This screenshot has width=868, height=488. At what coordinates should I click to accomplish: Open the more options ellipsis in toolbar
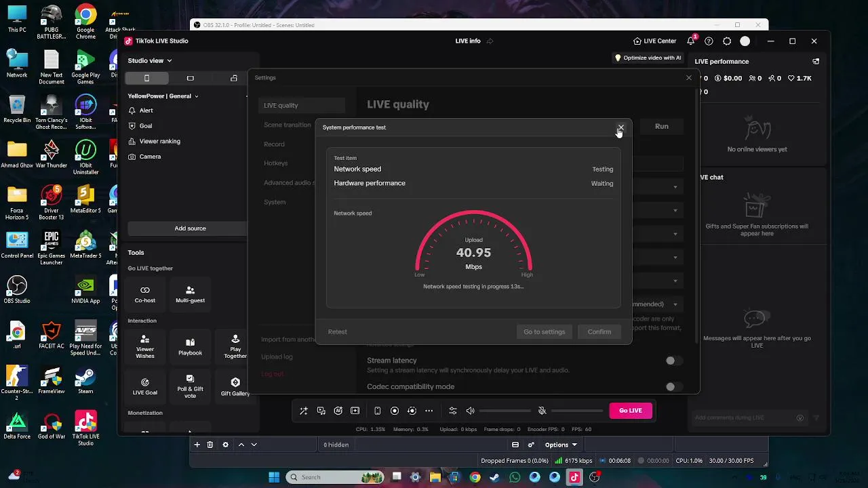(x=429, y=411)
